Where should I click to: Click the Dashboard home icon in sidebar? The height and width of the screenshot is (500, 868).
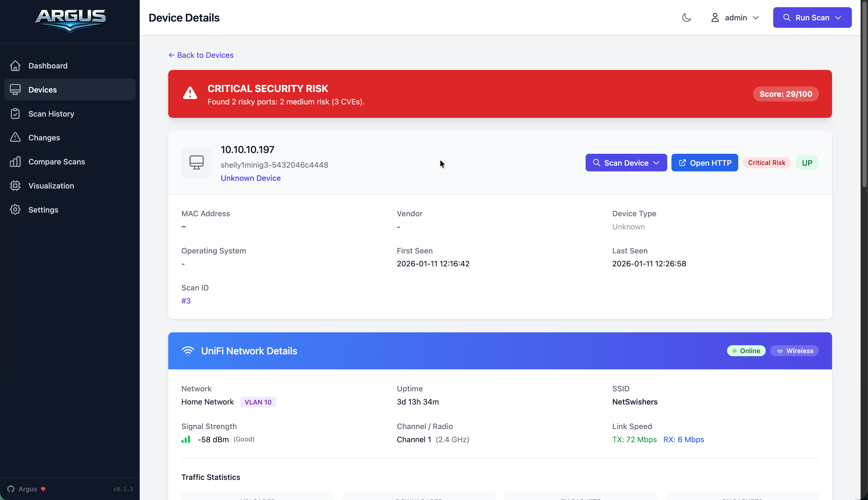click(15, 65)
